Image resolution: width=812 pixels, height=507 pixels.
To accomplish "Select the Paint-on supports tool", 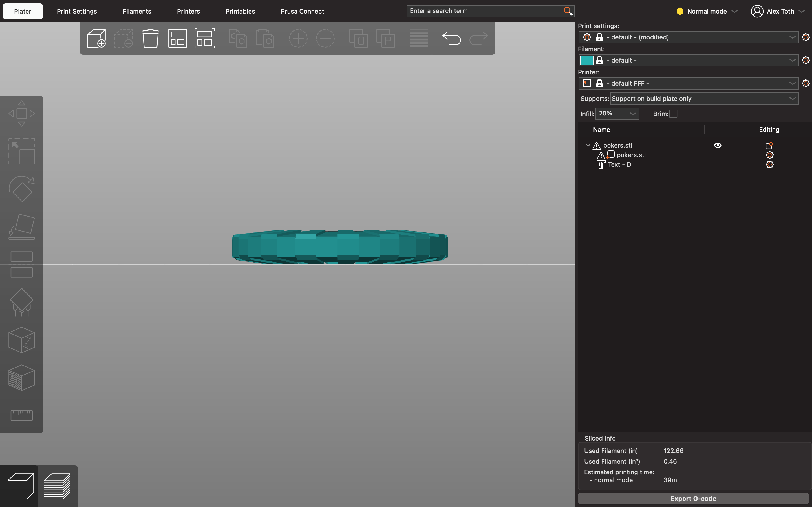I will point(21,302).
